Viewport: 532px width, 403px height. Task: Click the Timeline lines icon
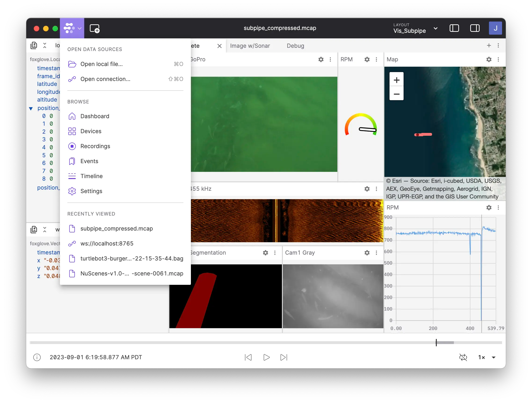pos(72,176)
